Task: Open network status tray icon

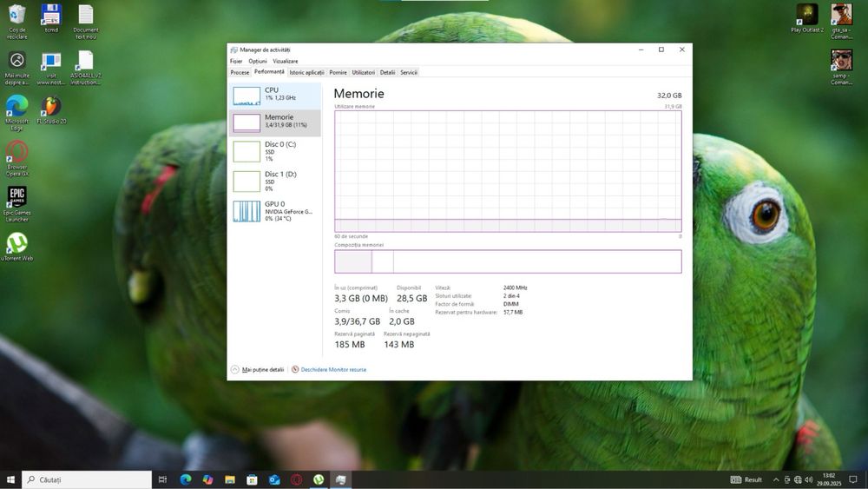Action: [x=798, y=479]
